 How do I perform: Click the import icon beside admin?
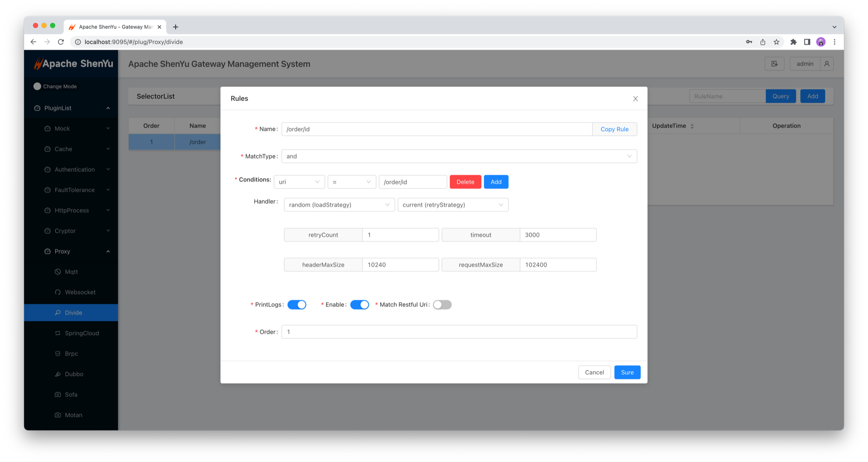(x=774, y=64)
